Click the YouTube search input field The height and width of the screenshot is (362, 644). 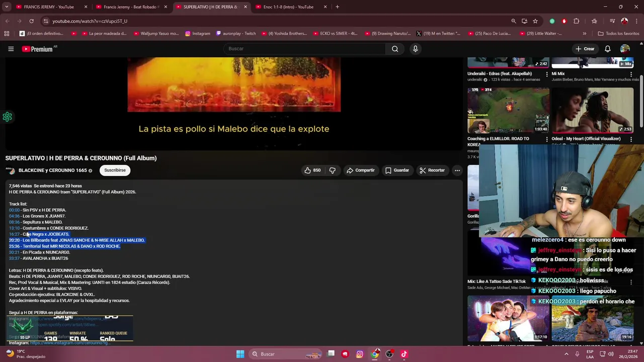pyautogui.click(x=304, y=49)
